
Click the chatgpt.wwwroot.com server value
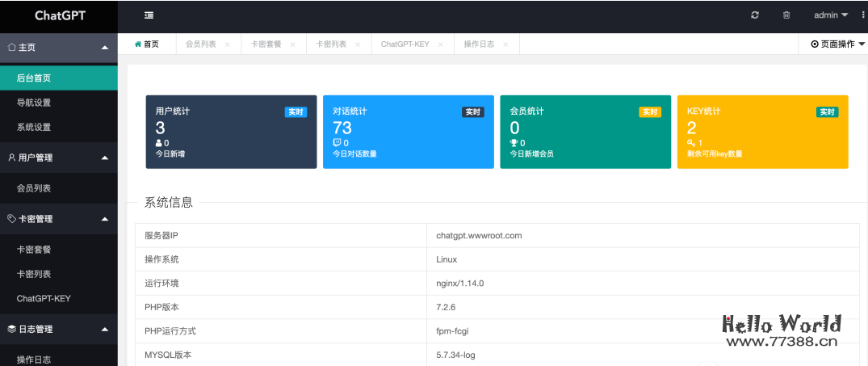click(479, 235)
